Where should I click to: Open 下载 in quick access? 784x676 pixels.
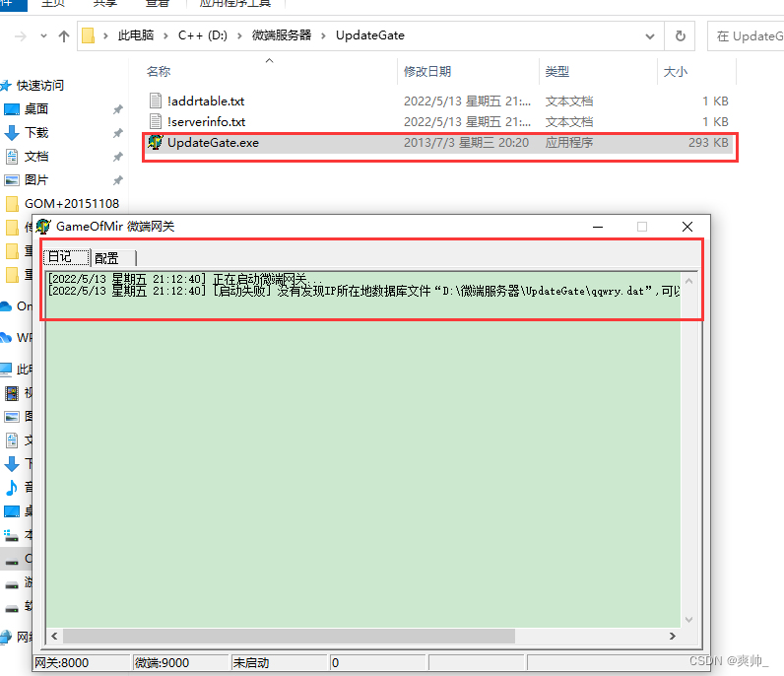(x=36, y=133)
